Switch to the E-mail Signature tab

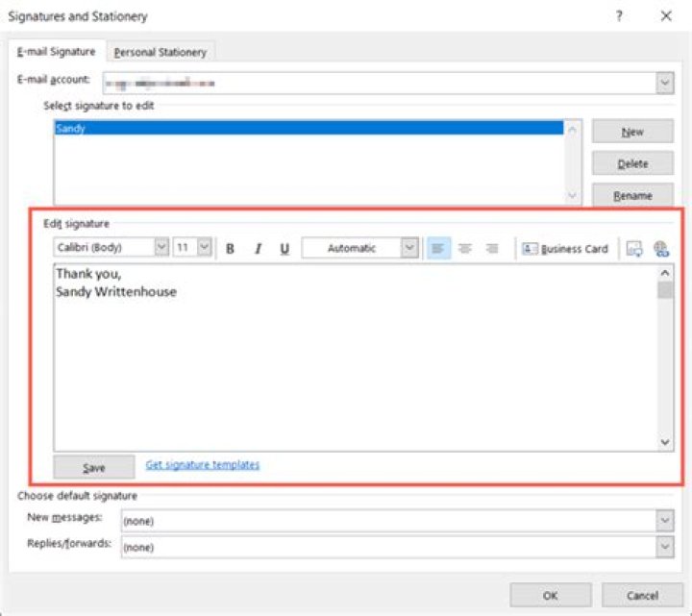57,52
